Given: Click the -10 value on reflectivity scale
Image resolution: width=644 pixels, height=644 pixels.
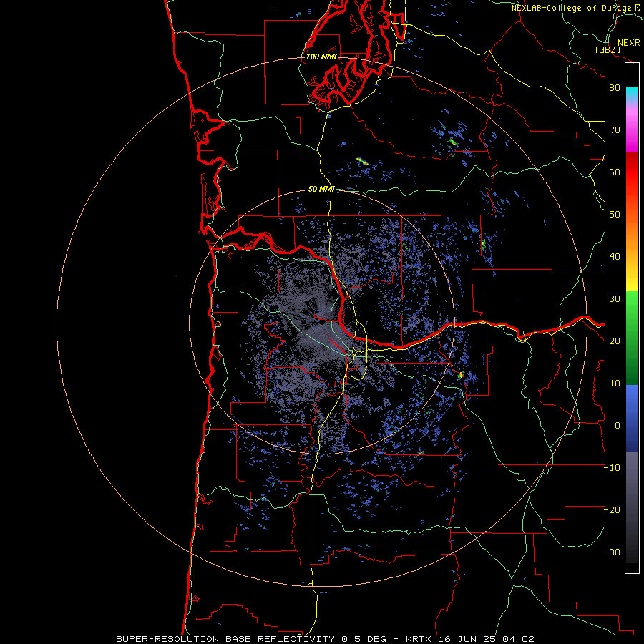Looking at the screenshot, I should 612,468.
